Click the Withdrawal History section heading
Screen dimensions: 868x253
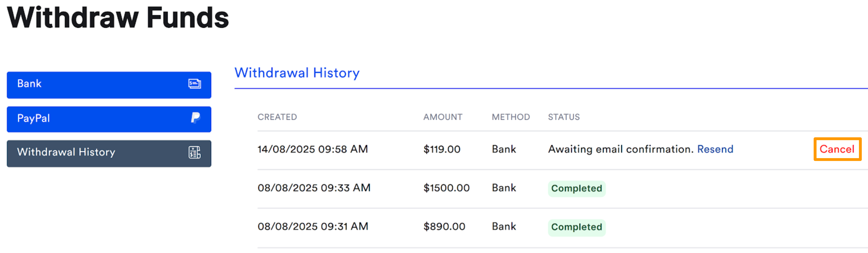pos(297,73)
